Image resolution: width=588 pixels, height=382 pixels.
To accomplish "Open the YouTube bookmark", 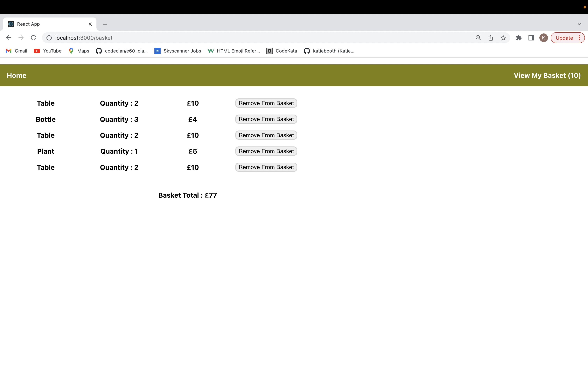I will click(x=47, y=51).
